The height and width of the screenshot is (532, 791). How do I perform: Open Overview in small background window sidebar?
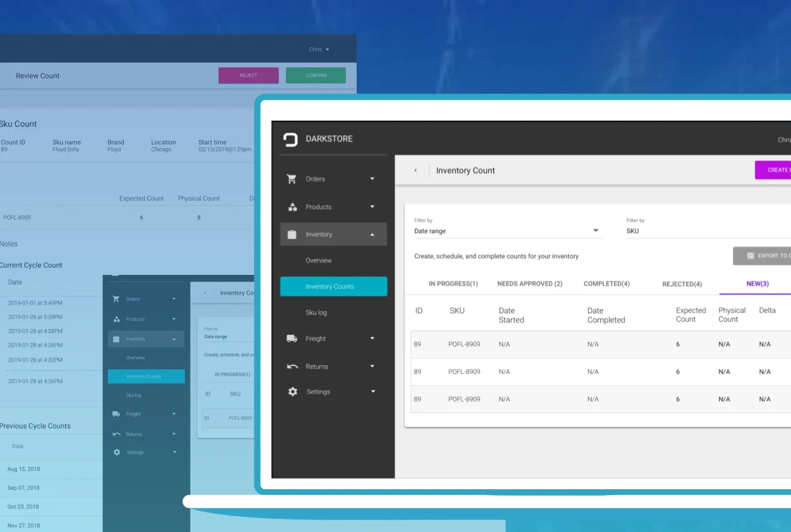(x=135, y=358)
